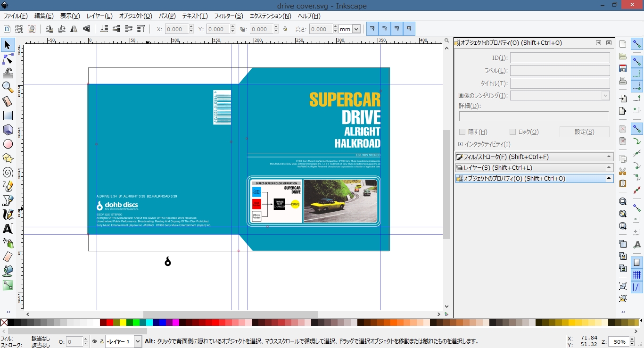This screenshot has height=348, width=644.
Task: Open the エクステンション(N) menu
Action: (x=270, y=16)
